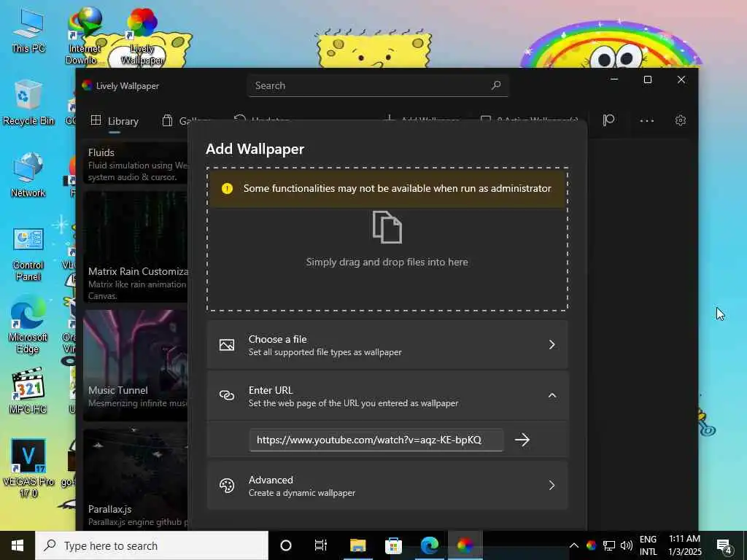Click the Enter URL link icon

227,395
